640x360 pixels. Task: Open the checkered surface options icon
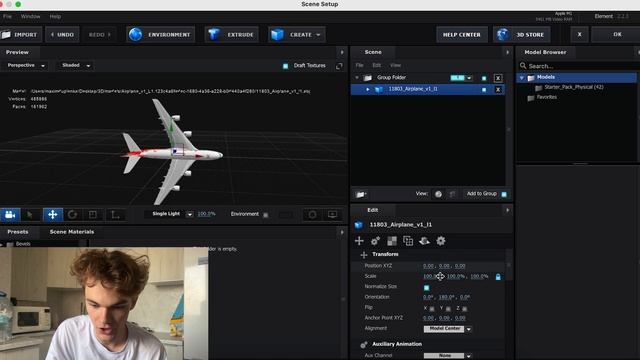pos(392,241)
